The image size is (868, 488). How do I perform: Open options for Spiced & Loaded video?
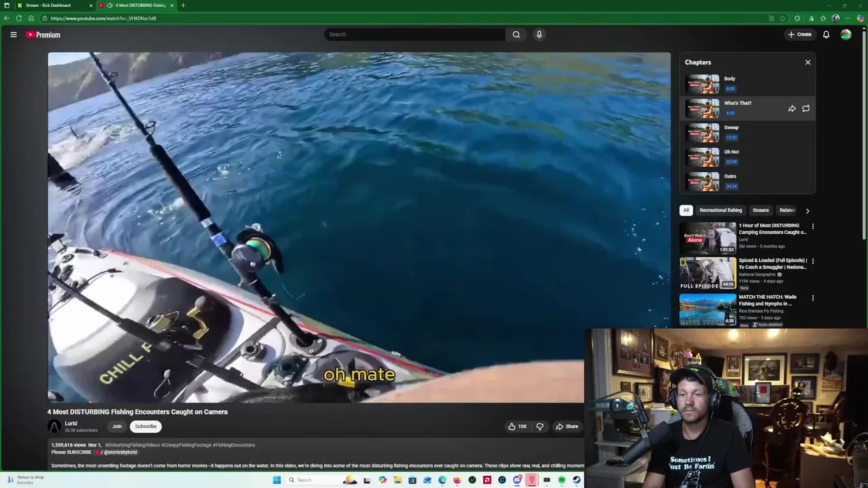[x=812, y=261]
